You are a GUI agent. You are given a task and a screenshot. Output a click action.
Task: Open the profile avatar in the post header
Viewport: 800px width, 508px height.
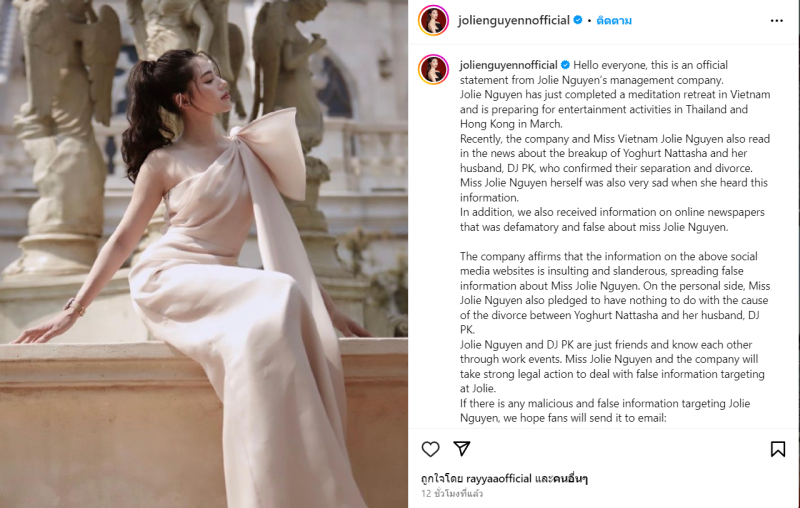434,20
